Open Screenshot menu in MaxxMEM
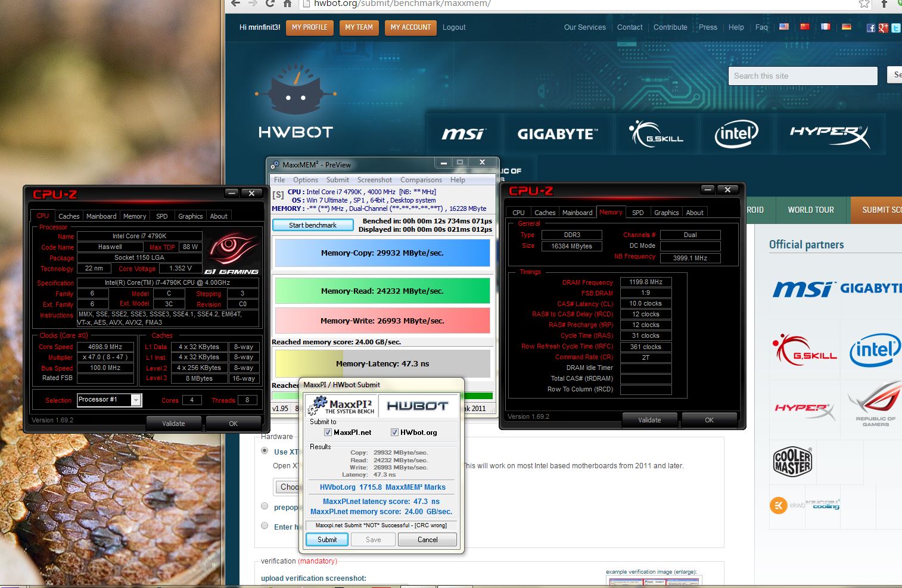Screen dimensions: 902x588 click(375, 180)
